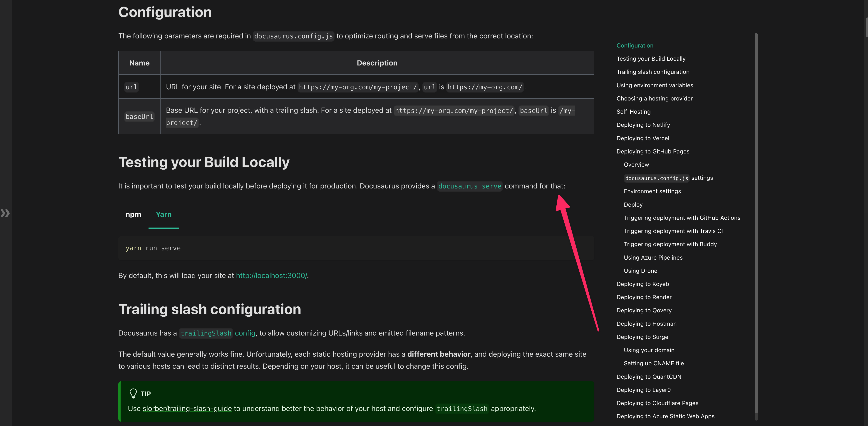Open the localhost:3000 link
Image resolution: width=868 pixels, height=426 pixels.
click(x=271, y=276)
